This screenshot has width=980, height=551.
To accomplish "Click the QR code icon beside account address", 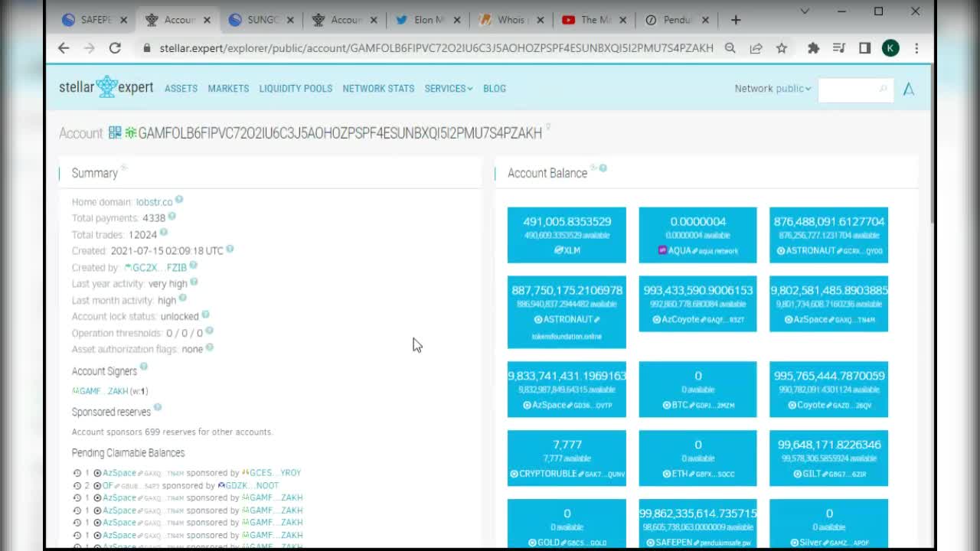I will point(115,132).
